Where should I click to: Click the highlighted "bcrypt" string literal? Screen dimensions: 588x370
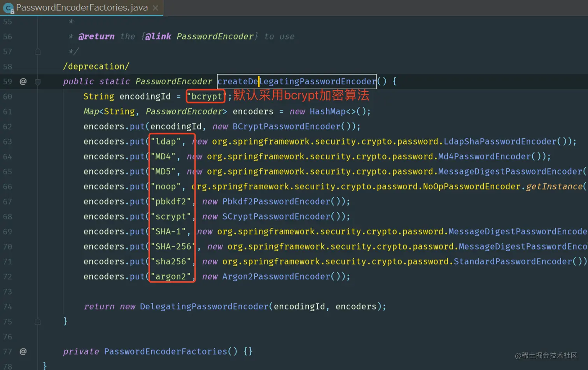(205, 96)
